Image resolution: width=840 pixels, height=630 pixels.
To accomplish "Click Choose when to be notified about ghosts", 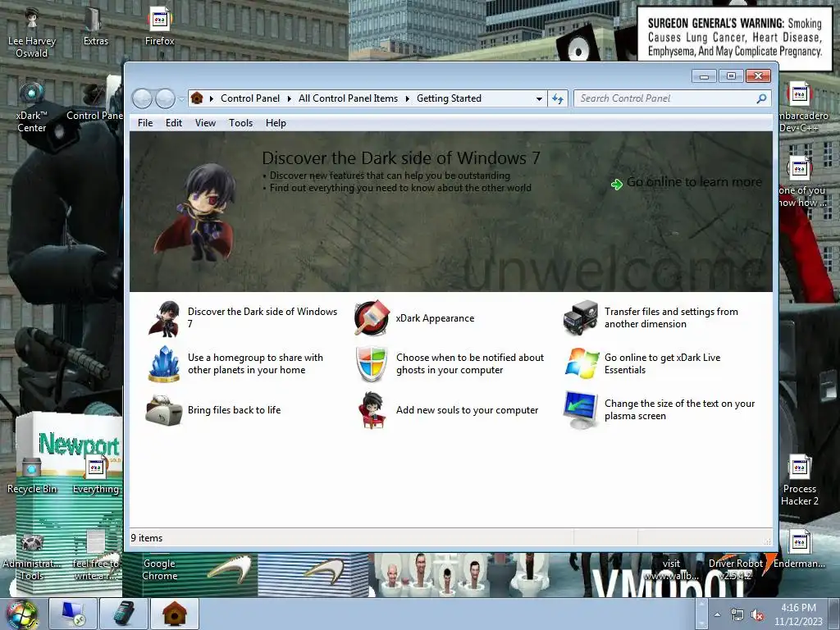I will point(470,363).
